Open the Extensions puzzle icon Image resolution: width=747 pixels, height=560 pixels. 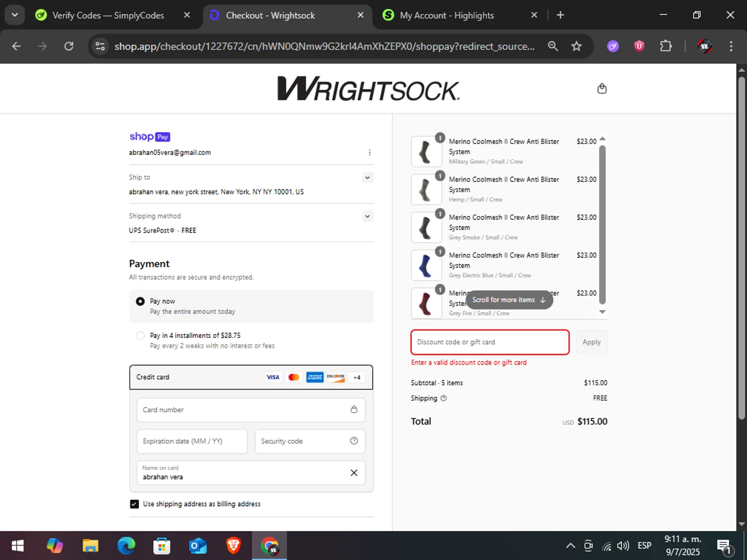coord(665,46)
